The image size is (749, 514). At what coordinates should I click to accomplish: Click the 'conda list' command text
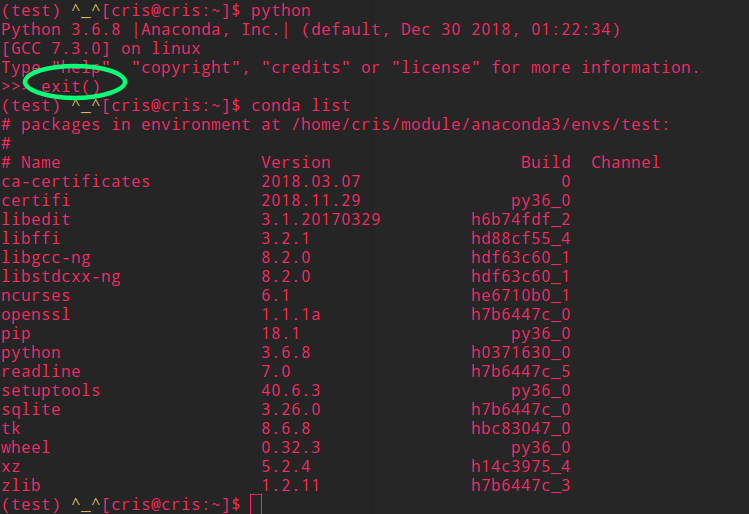[x=300, y=105]
